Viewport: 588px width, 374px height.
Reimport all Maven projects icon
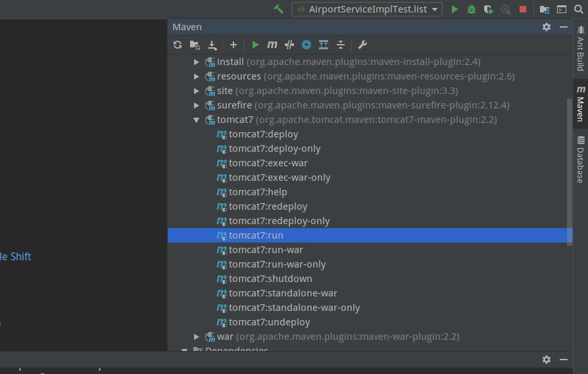[x=178, y=45]
